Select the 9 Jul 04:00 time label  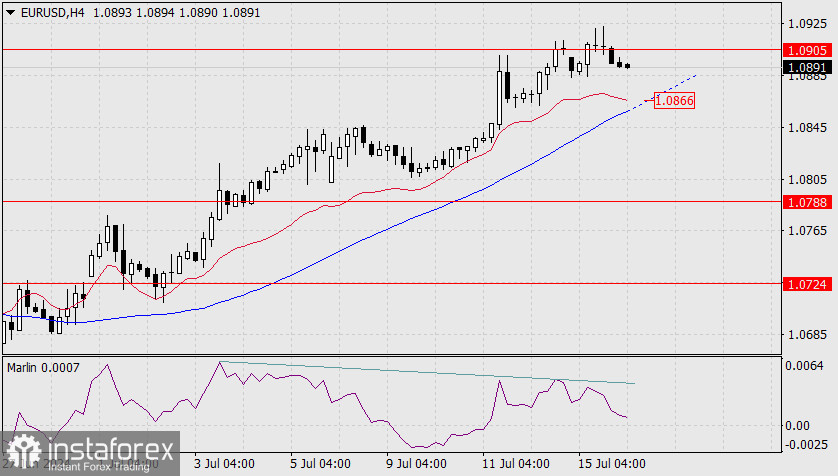416,464
